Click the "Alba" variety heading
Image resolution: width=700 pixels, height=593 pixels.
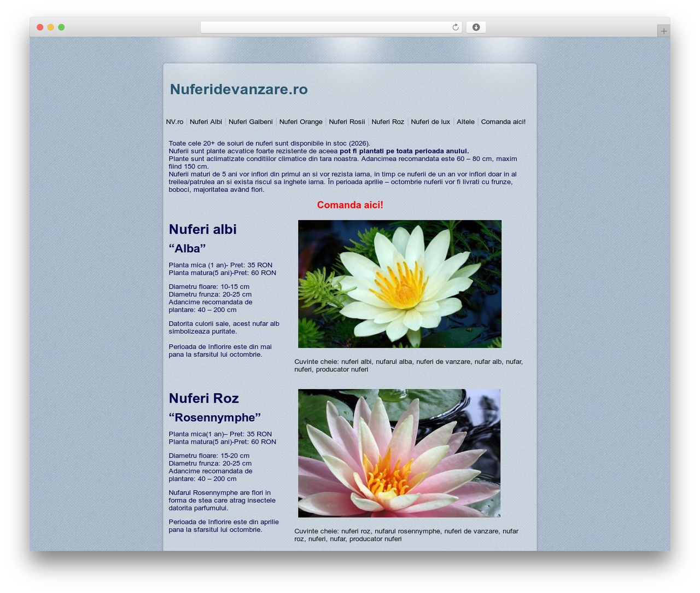(187, 248)
